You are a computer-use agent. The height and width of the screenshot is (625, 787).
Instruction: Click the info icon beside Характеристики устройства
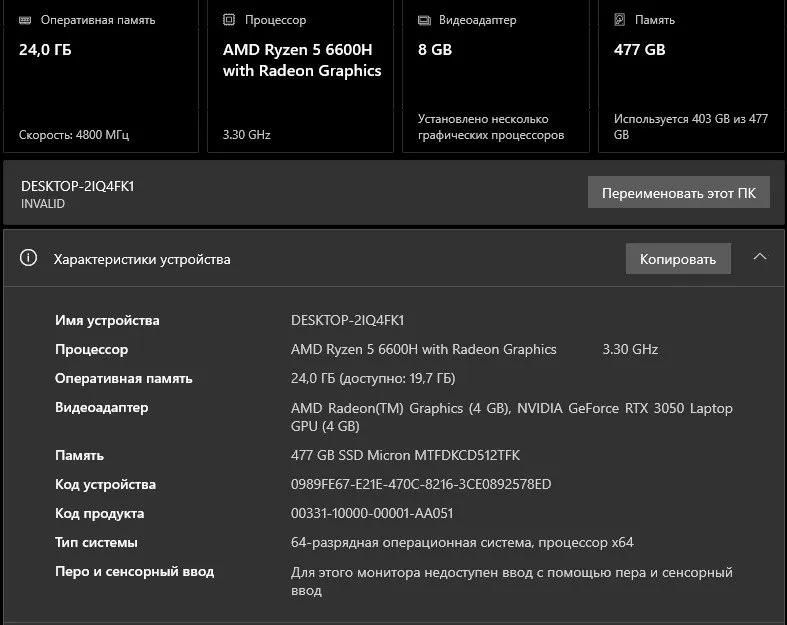tap(28, 258)
